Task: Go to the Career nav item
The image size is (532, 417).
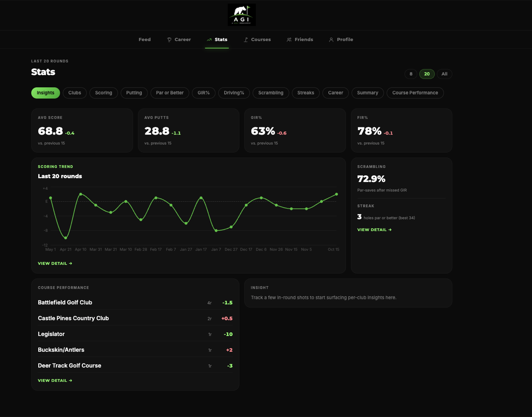Action: tap(179, 39)
